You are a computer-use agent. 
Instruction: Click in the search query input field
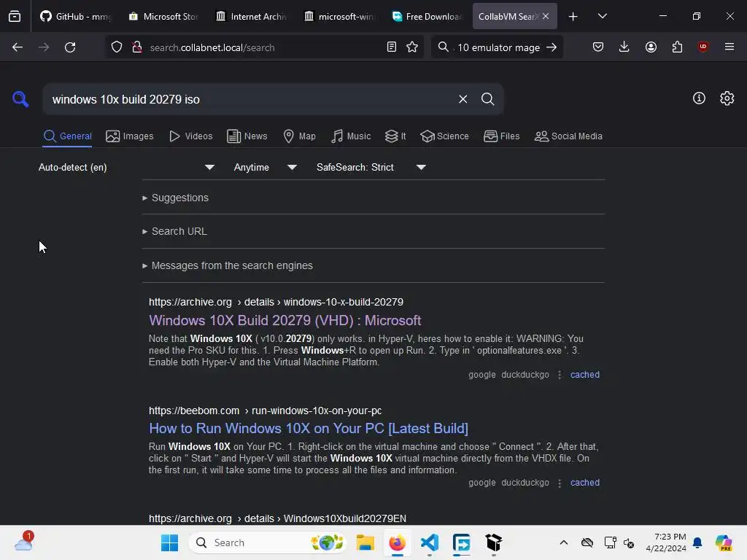250,99
